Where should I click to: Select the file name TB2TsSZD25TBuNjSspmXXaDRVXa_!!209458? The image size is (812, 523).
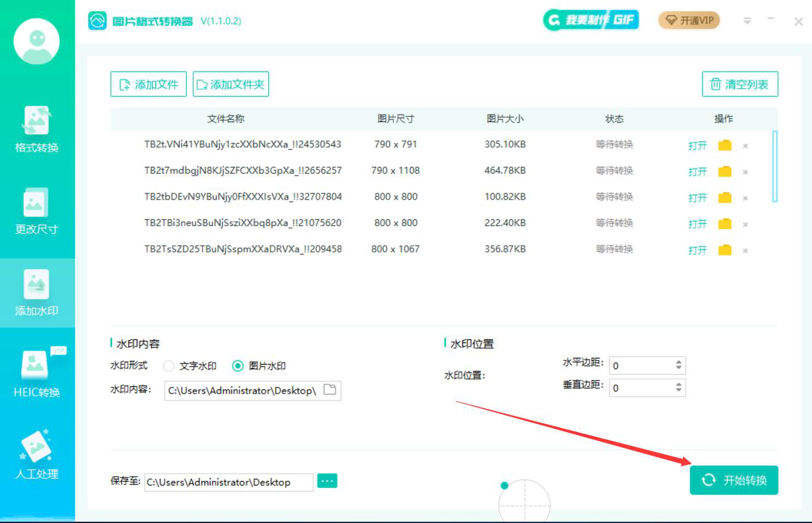243,249
